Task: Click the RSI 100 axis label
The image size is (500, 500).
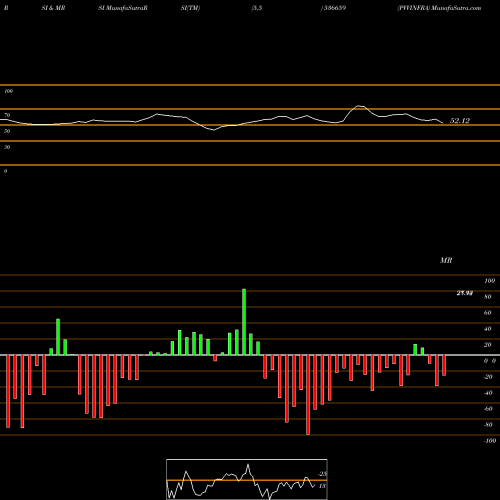Action: (x=8, y=91)
